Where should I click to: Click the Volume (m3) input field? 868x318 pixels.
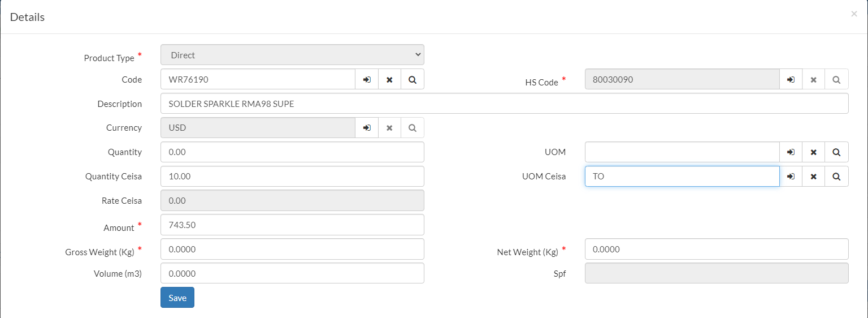(292, 273)
